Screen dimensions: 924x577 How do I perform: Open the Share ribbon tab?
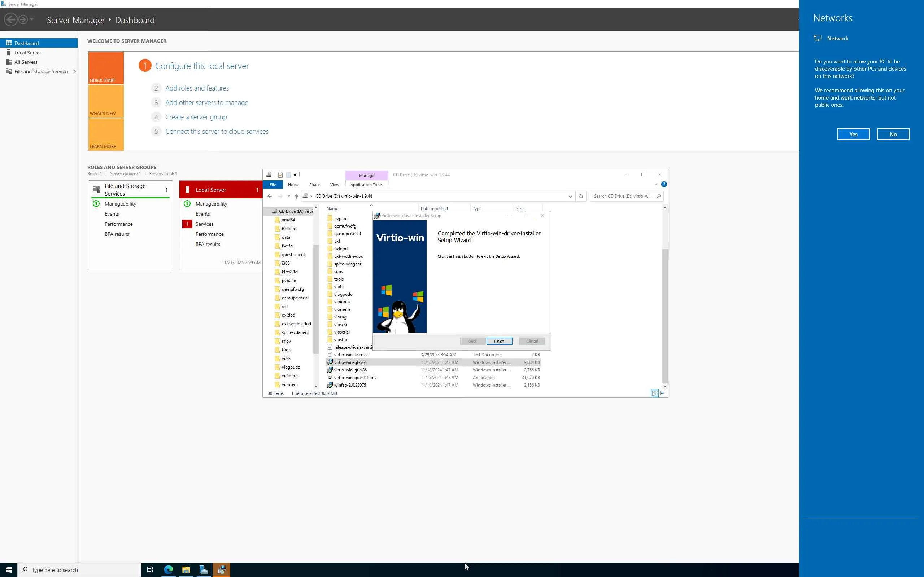click(314, 185)
